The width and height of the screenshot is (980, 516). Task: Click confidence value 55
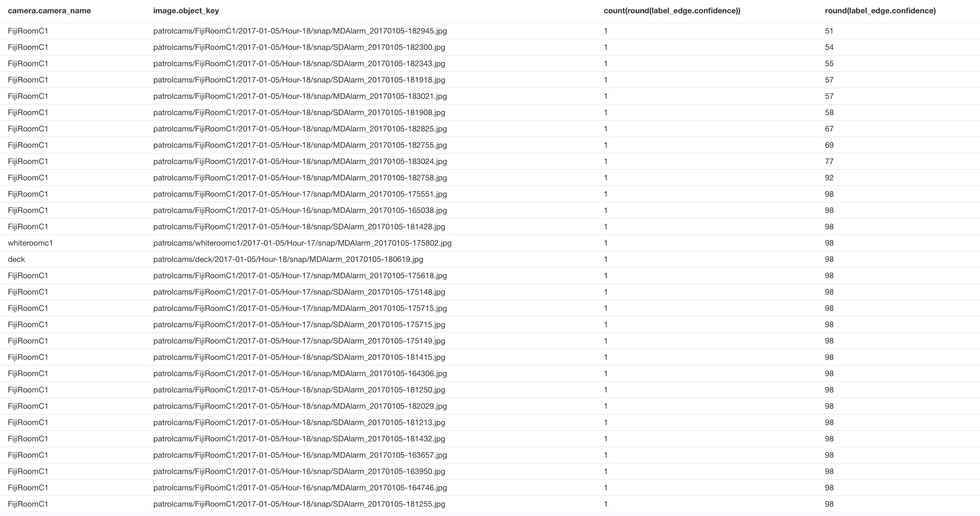829,63
